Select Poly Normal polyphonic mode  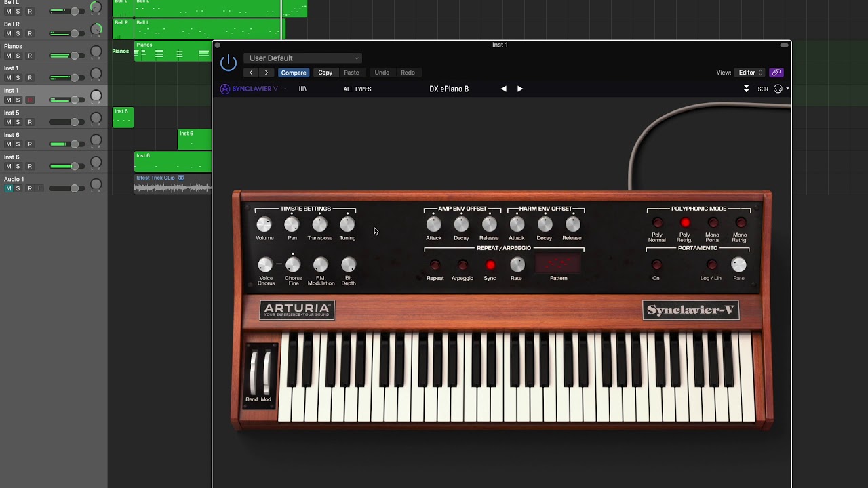click(x=657, y=222)
